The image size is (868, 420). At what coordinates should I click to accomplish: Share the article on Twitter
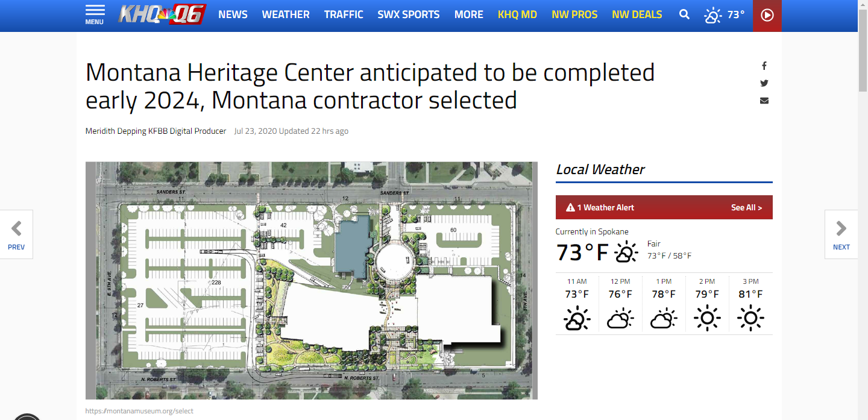pyautogui.click(x=764, y=83)
